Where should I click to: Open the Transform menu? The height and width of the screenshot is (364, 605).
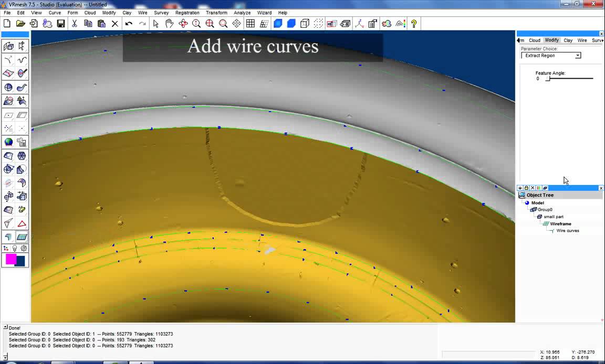216,13
